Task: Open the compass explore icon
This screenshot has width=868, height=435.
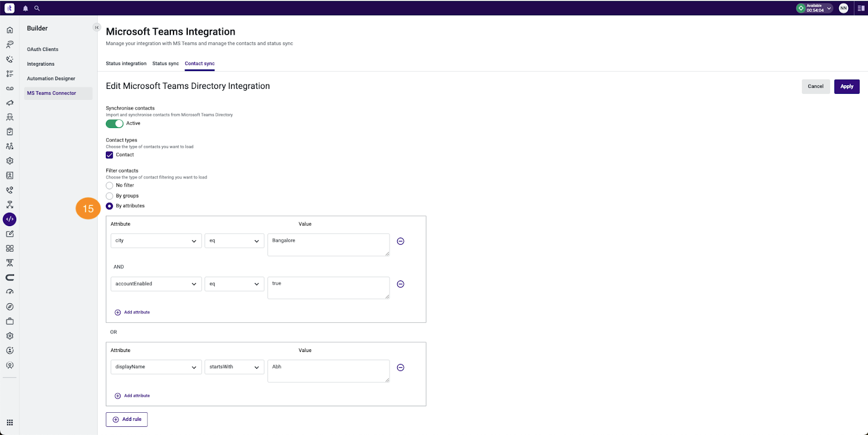Action: (10, 307)
